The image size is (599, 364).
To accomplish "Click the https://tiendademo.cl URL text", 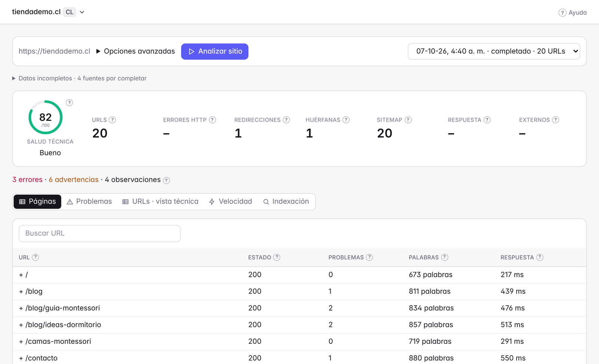I will [x=55, y=51].
